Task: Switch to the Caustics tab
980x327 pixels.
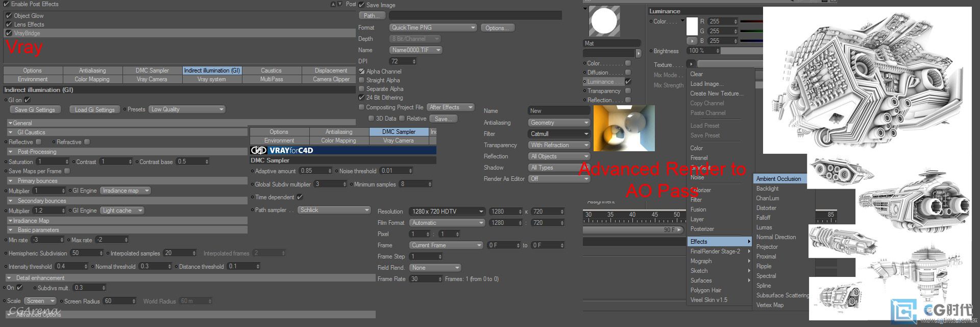Action: (271, 71)
